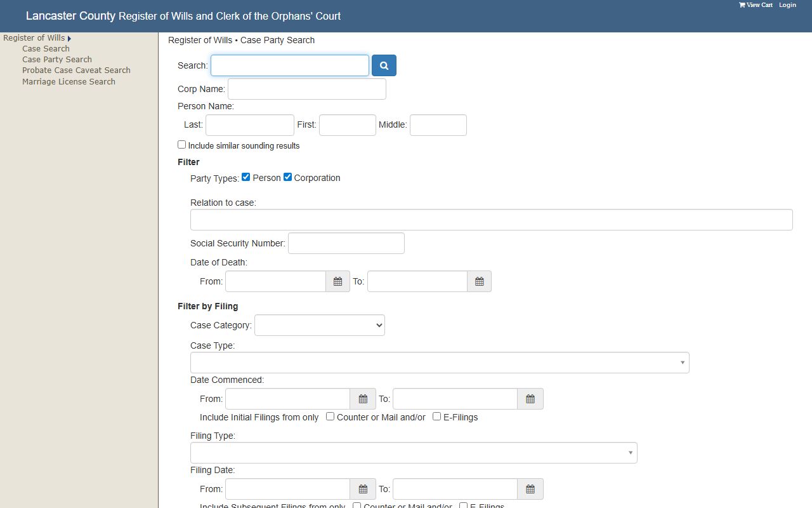Click the Middle name field
The height and width of the screenshot is (508, 812).
click(x=438, y=125)
